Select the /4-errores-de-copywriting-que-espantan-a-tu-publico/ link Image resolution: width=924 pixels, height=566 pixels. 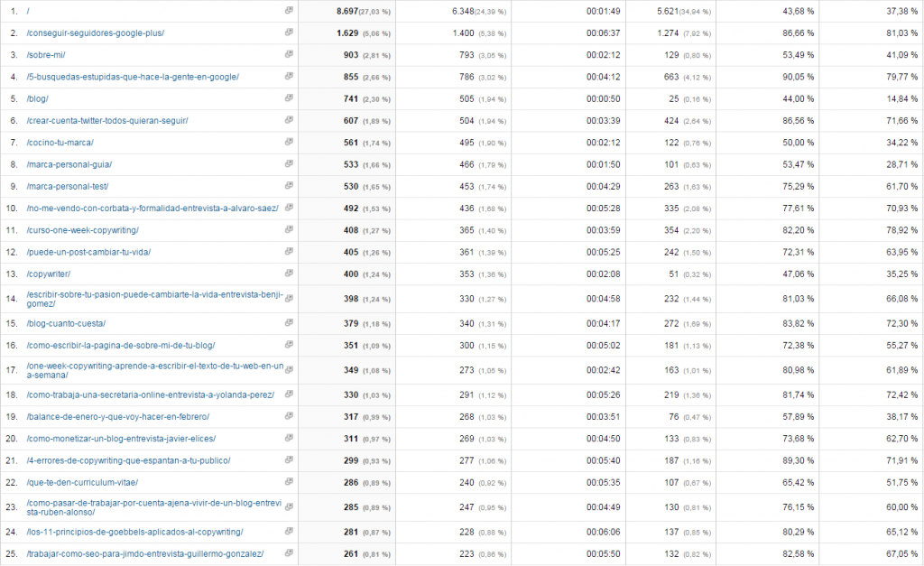(128, 460)
